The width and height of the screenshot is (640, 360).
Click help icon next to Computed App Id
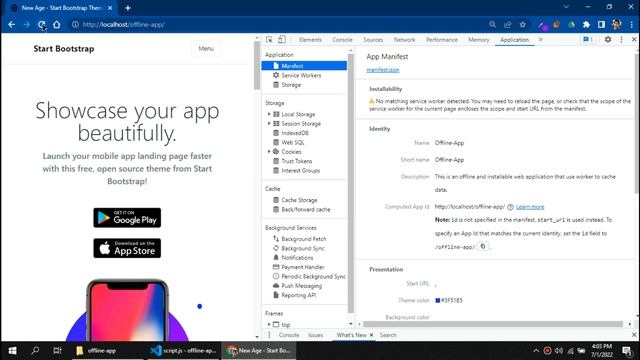[x=510, y=207]
